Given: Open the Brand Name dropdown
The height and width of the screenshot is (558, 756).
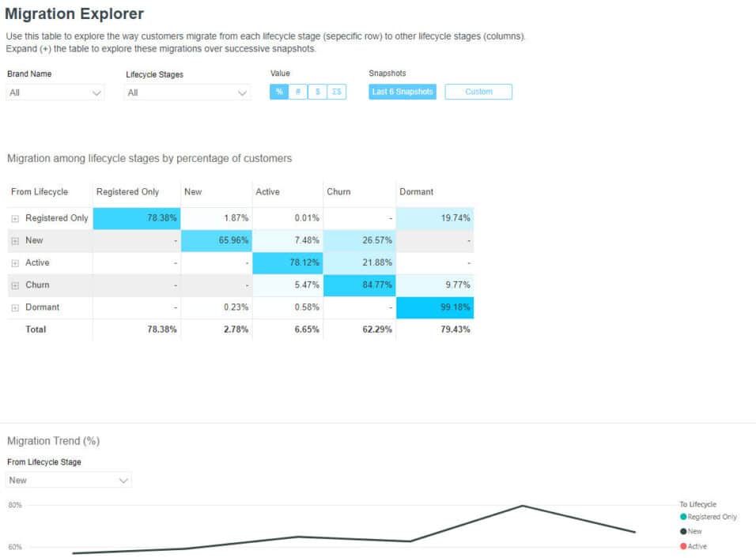Looking at the screenshot, I should pyautogui.click(x=55, y=92).
